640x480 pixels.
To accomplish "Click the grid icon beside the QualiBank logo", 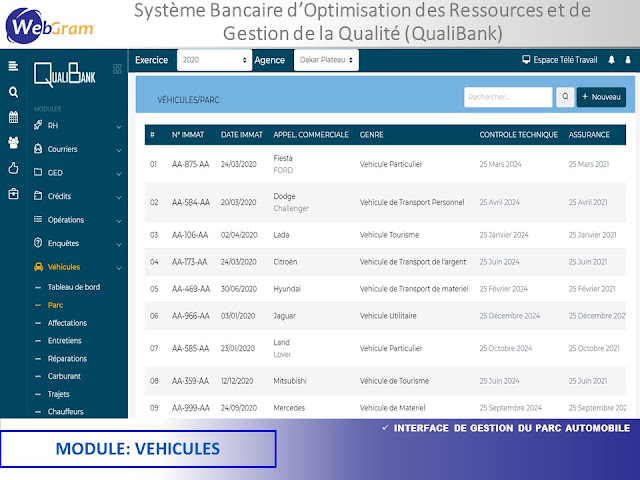I will 117,69.
